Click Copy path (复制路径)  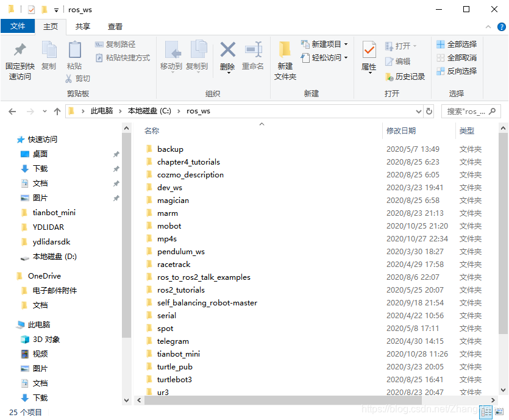(115, 44)
